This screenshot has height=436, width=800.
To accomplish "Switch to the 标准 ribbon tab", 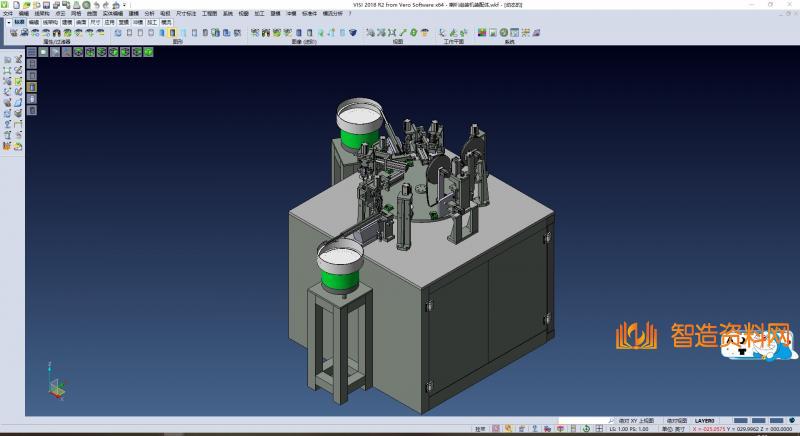I will pyautogui.click(x=20, y=21).
